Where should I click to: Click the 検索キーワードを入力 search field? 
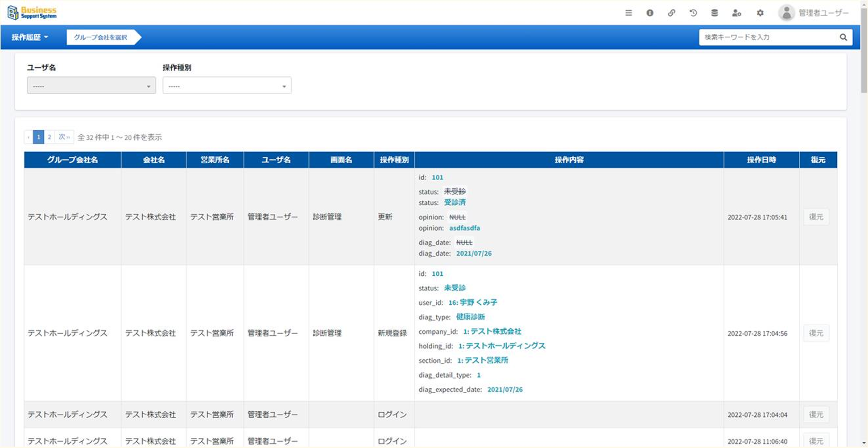[767, 37]
